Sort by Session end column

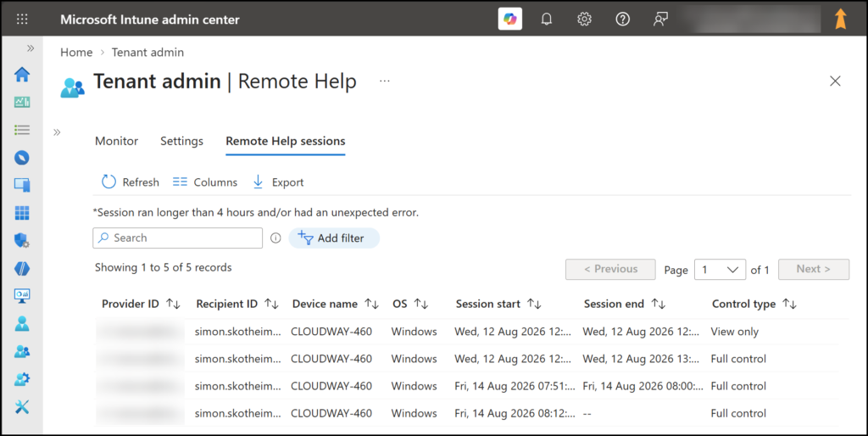pyautogui.click(x=625, y=305)
